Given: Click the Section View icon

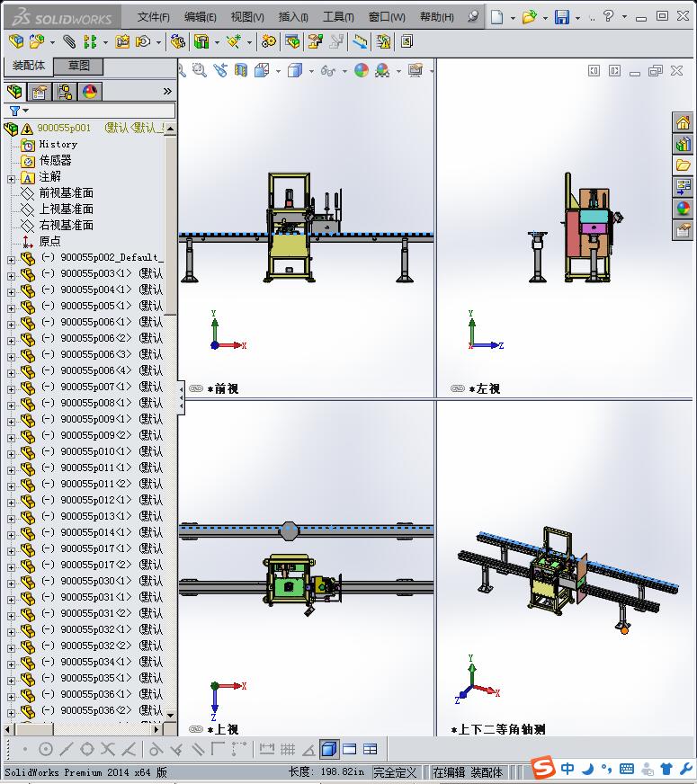Looking at the screenshot, I should [241, 70].
